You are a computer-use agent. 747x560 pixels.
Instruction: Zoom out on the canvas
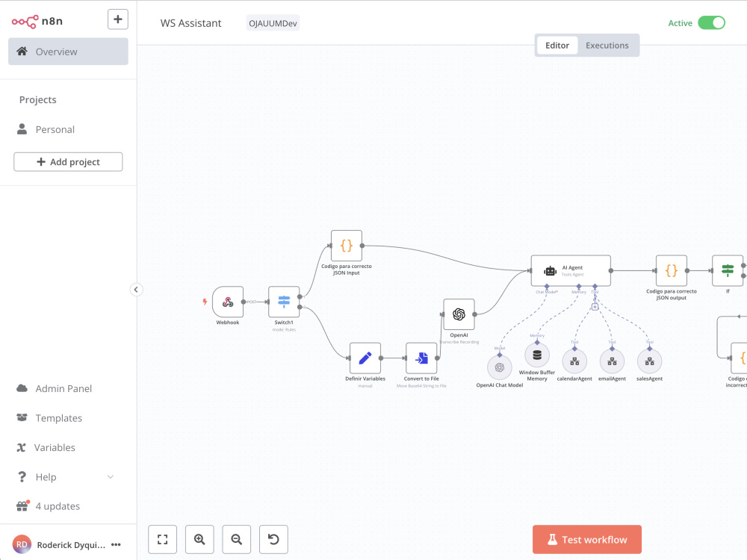point(236,540)
